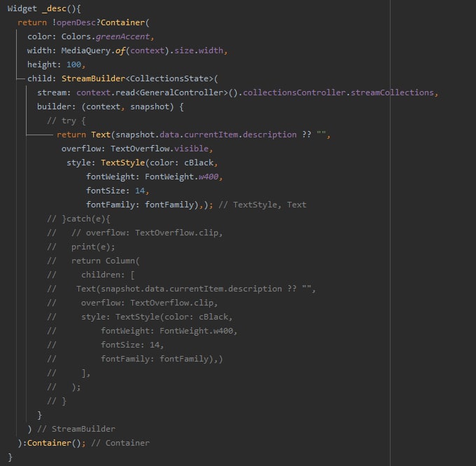Click "MediaQuery" in the width line

click(85, 50)
